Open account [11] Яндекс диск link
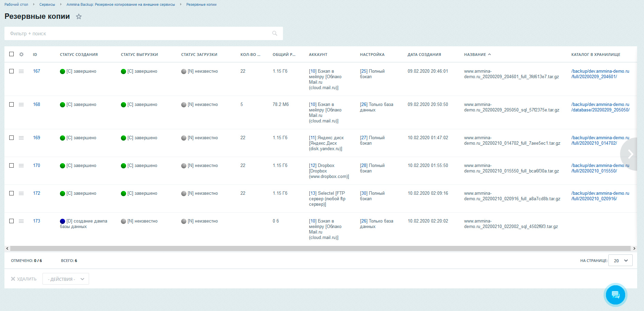 (x=326, y=143)
